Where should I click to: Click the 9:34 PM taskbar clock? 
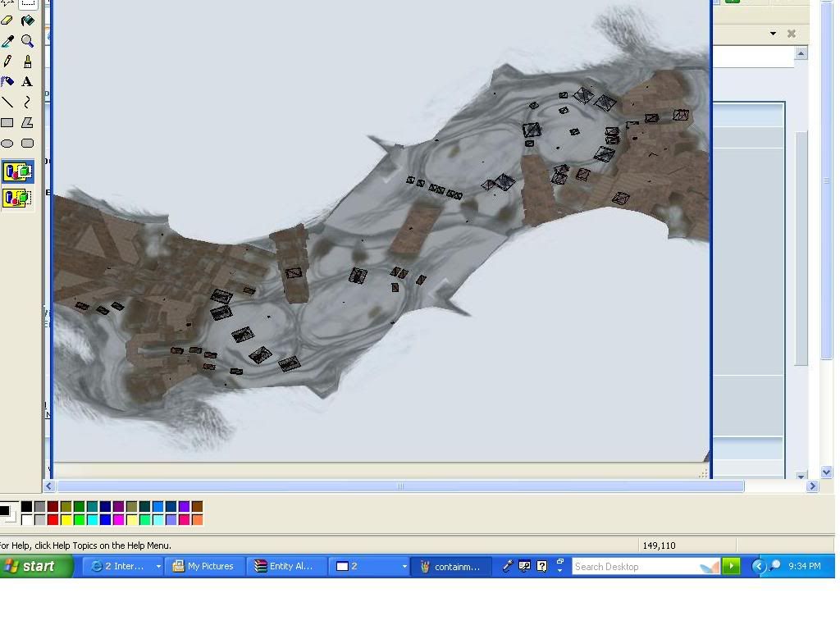(x=804, y=566)
